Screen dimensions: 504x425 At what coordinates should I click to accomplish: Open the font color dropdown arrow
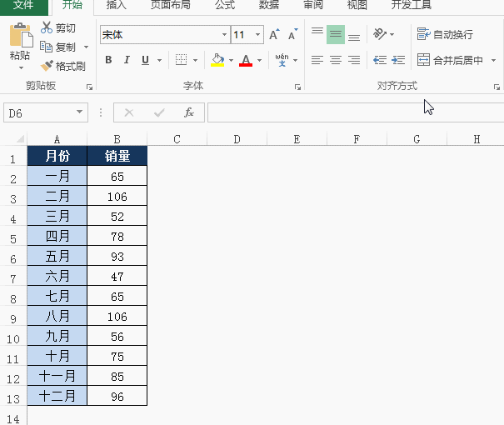tap(259, 60)
